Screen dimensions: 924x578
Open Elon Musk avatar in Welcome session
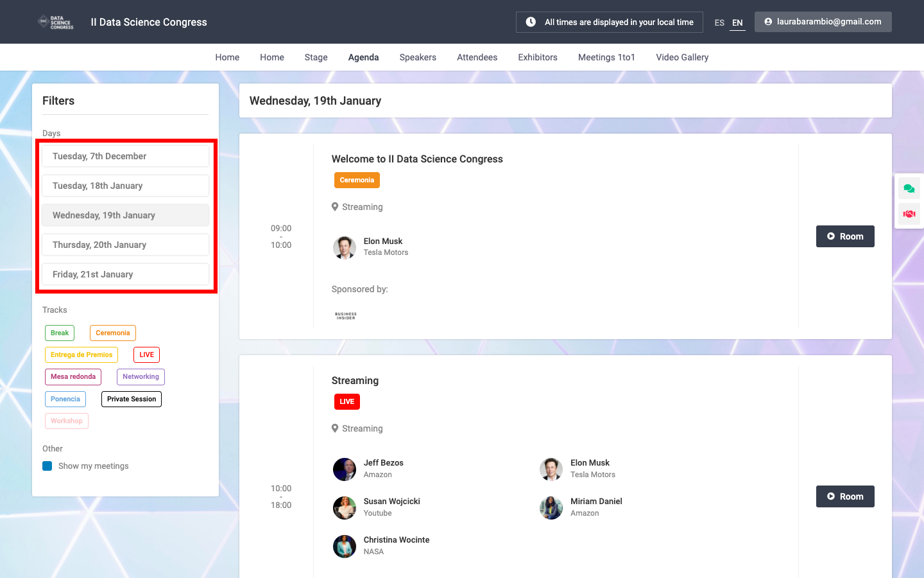point(345,247)
